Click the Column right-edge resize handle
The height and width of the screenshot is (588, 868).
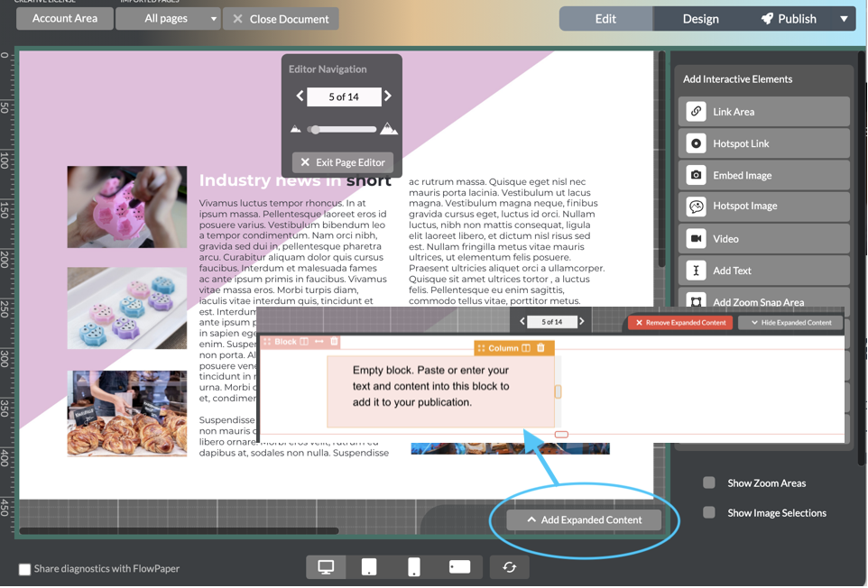coord(558,391)
